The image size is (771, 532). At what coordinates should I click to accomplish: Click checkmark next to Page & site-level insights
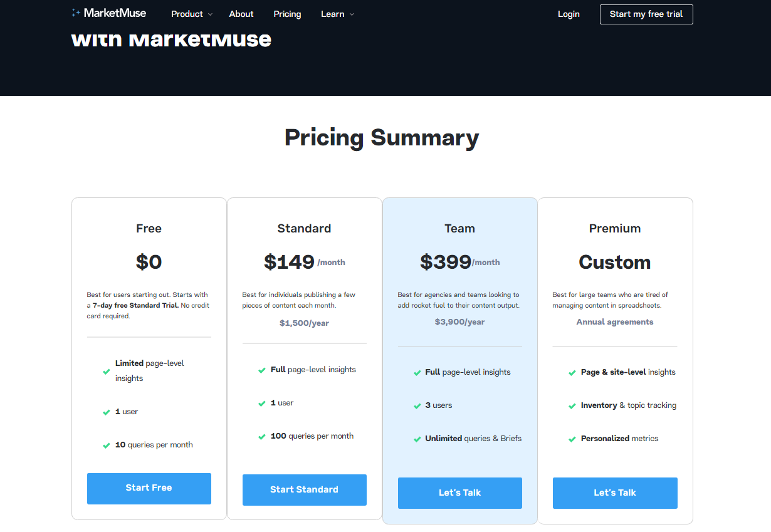(572, 373)
